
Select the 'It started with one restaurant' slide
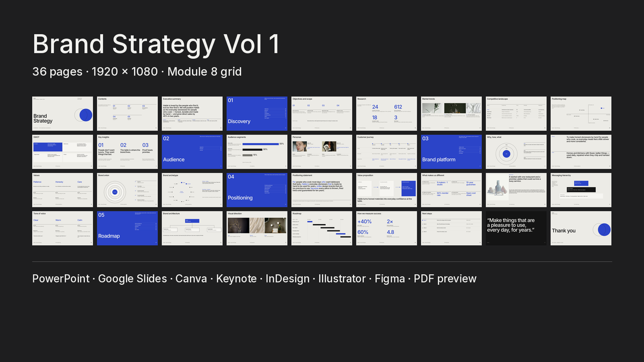click(x=516, y=190)
